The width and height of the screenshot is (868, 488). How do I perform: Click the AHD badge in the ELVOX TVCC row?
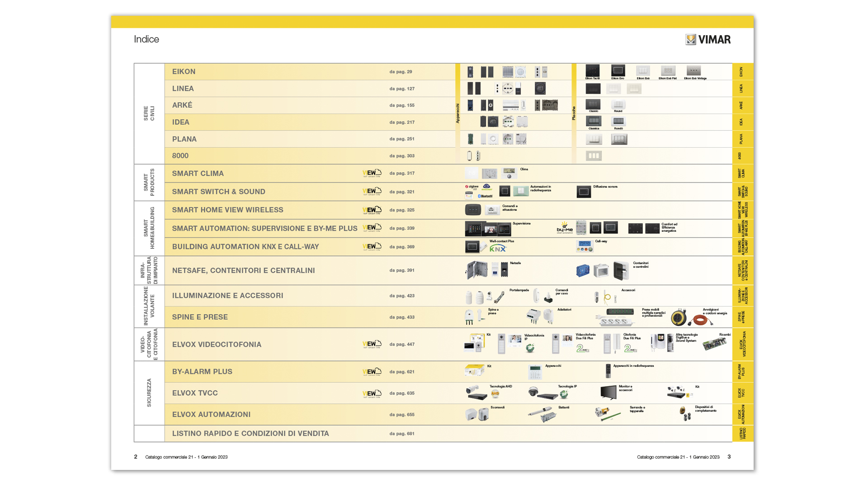coord(495,394)
